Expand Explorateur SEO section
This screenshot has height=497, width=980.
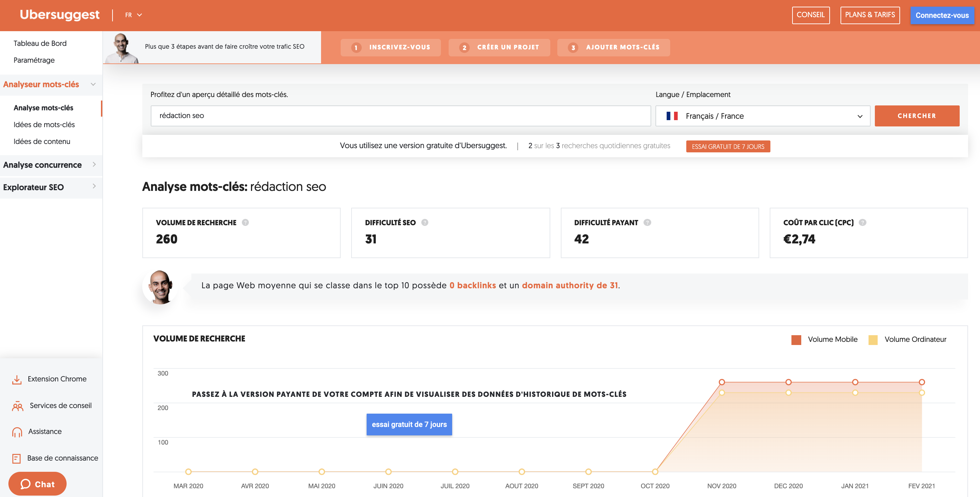pyautogui.click(x=51, y=187)
